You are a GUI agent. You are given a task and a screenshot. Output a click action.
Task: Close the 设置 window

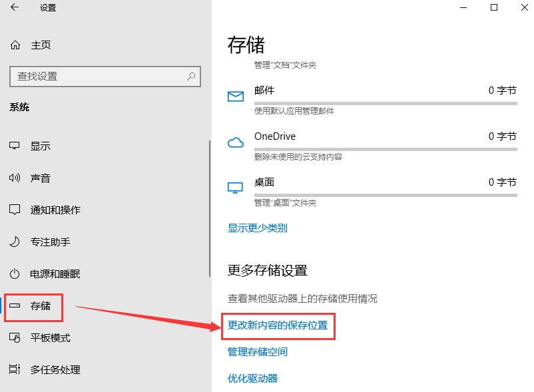[x=525, y=7]
